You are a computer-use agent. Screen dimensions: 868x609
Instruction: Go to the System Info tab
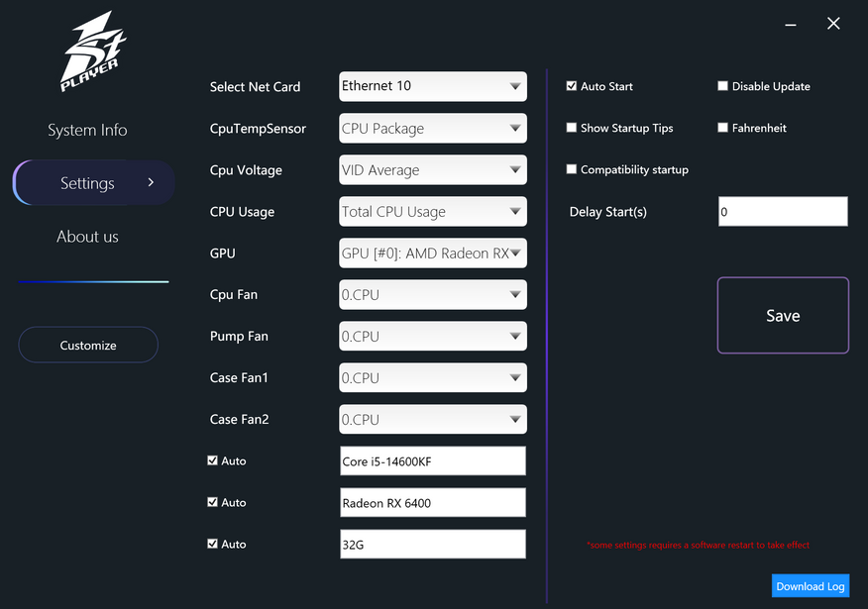(x=87, y=130)
